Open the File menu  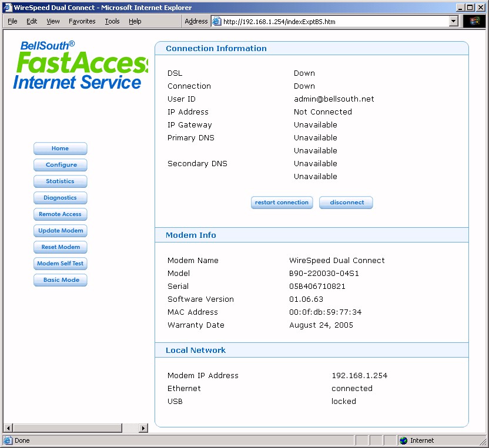coord(12,21)
